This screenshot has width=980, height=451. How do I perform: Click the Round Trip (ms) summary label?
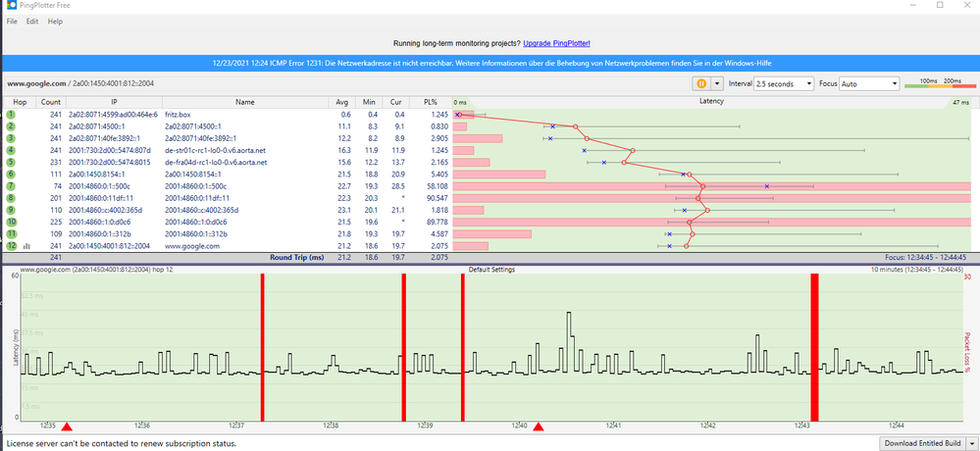[x=297, y=257]
